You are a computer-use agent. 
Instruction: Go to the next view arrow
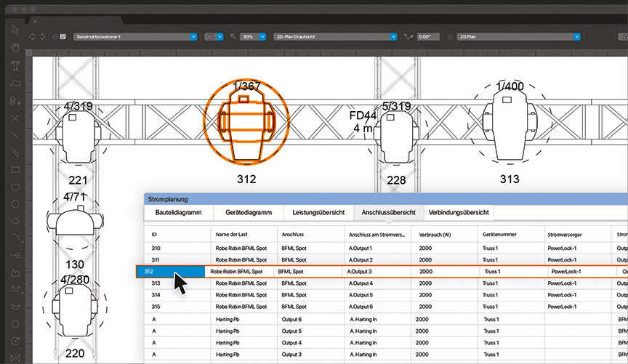[41, 36]
